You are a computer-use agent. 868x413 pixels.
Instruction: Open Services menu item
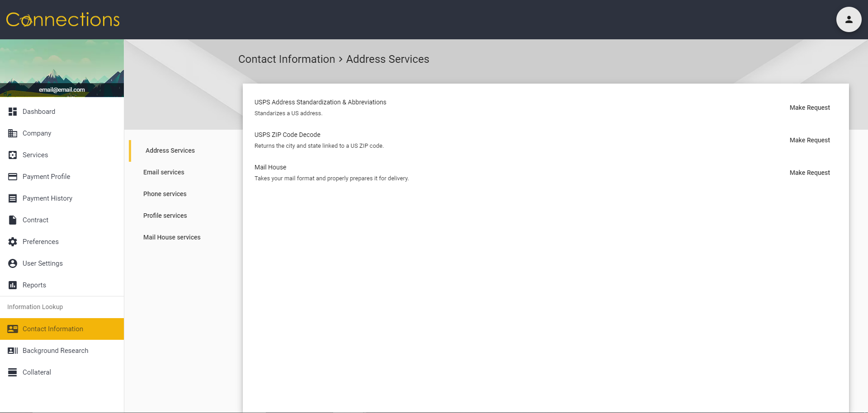[x=62, y=155]
